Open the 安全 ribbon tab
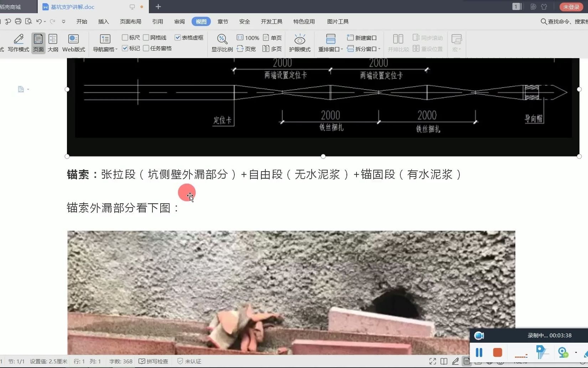 point(244,21)
